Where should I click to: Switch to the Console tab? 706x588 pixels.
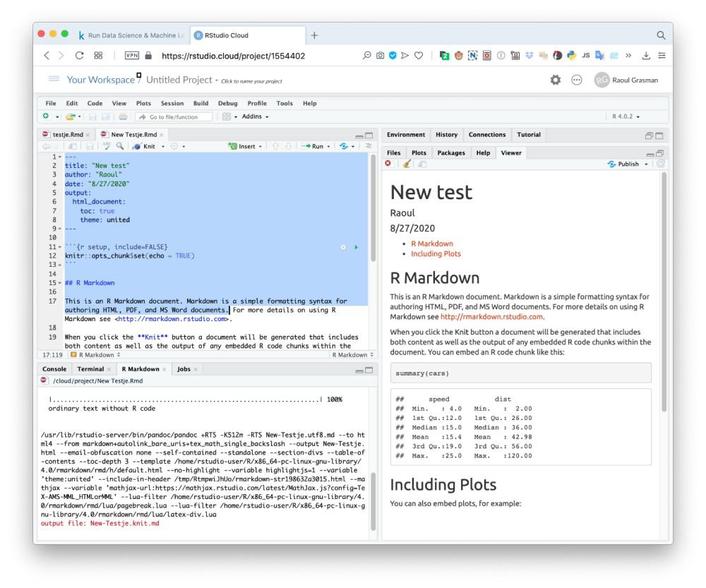pos(54,368)
